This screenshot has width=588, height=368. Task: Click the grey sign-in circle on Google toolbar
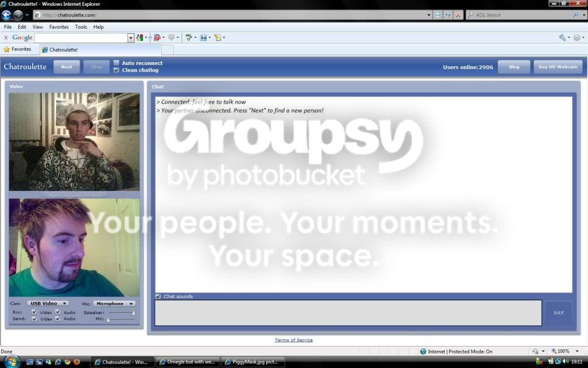577,37
